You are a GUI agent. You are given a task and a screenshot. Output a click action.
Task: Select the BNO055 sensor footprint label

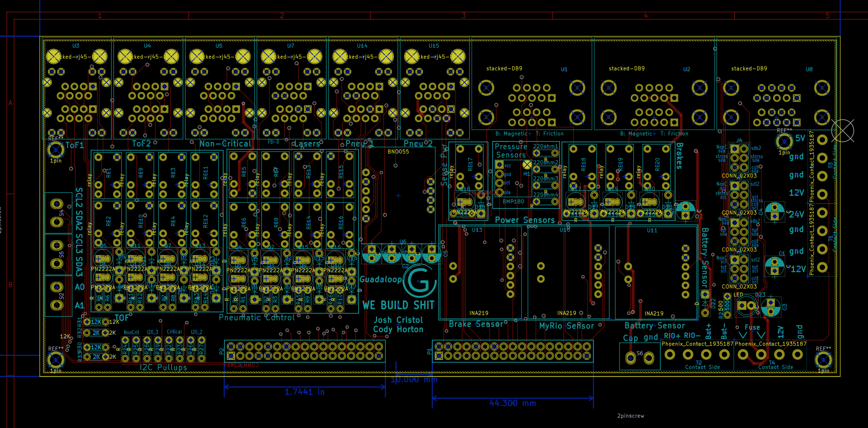[x=398, y=152]
